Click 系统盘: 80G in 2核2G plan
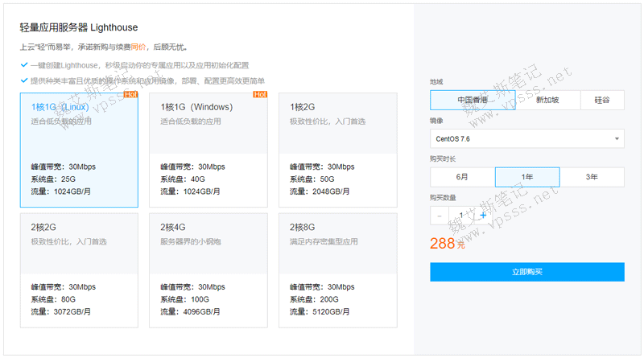 (53, 299)
